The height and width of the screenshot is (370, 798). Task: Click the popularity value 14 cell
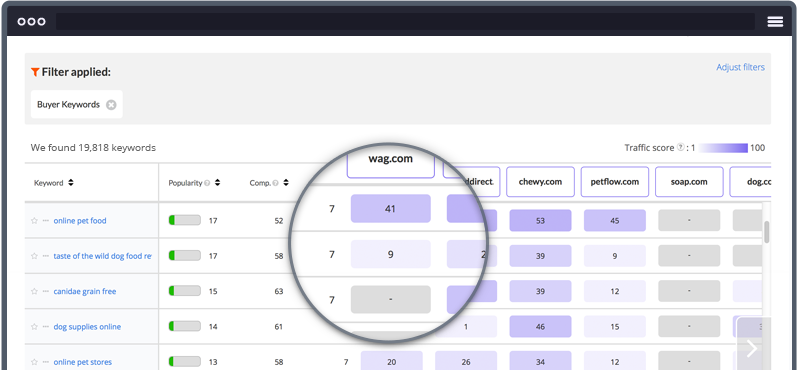(213, 327)
